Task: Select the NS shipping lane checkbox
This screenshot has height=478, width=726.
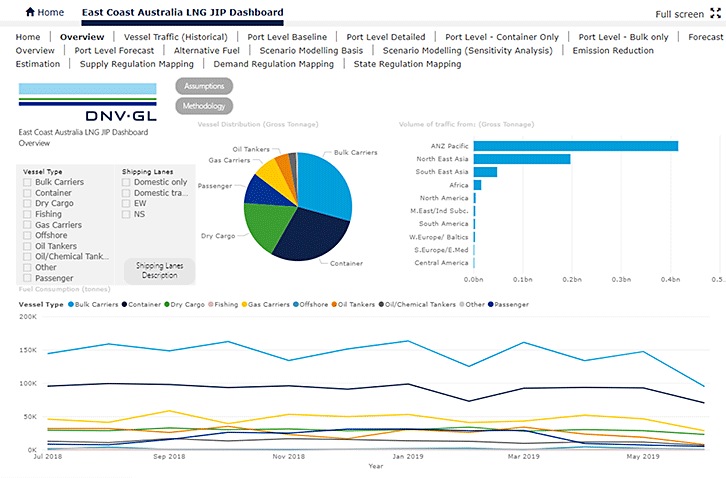Action: coord(126,215)
